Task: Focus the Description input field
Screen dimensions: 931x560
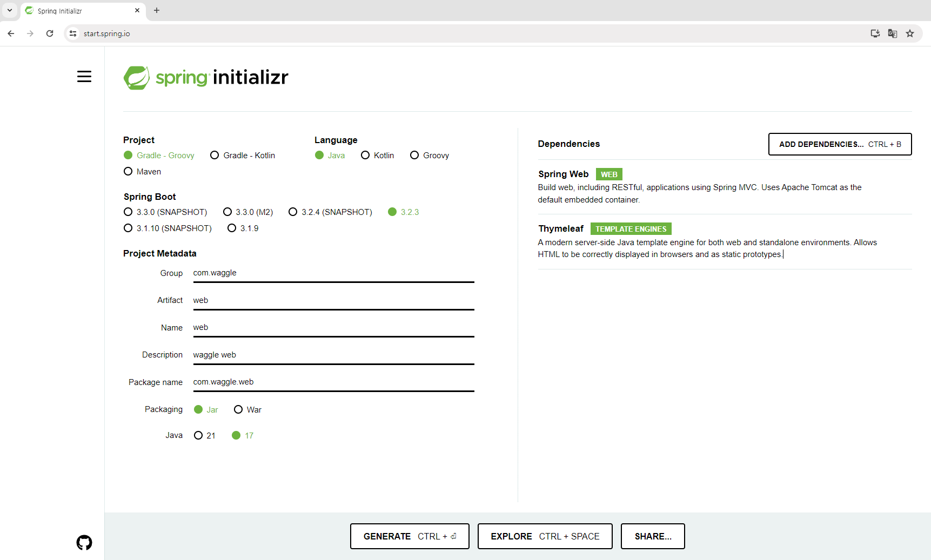Action: click(x=333, y=355)
